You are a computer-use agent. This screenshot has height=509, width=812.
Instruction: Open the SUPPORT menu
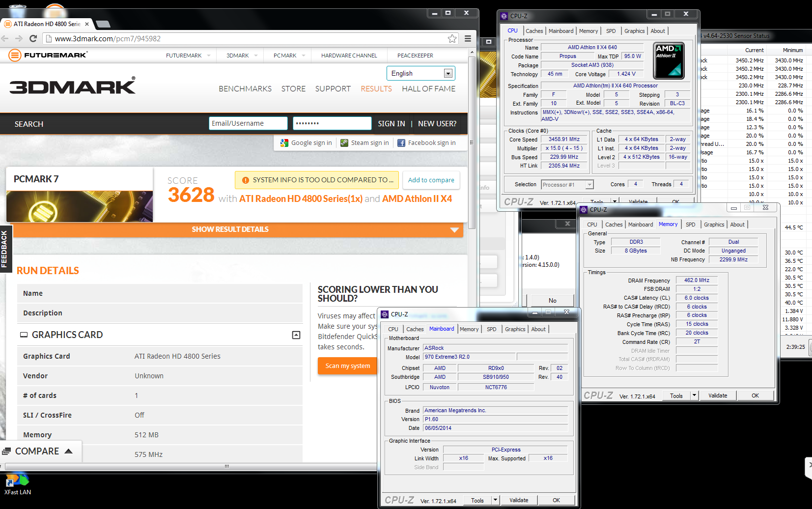(x=333, y=89)
